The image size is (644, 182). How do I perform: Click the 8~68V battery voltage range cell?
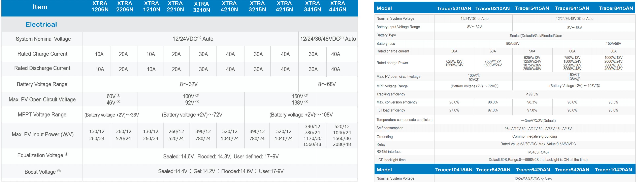click(327, 84)
